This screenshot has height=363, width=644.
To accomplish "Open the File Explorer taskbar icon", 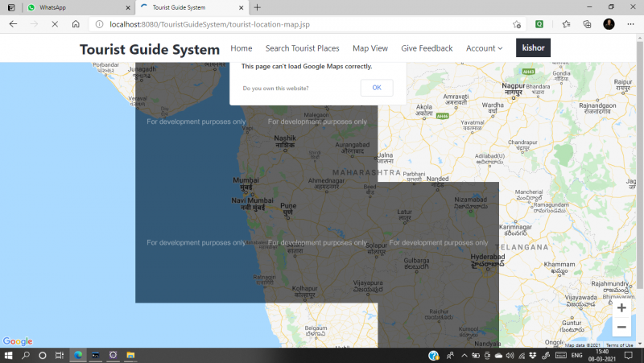I will point(130,355).
